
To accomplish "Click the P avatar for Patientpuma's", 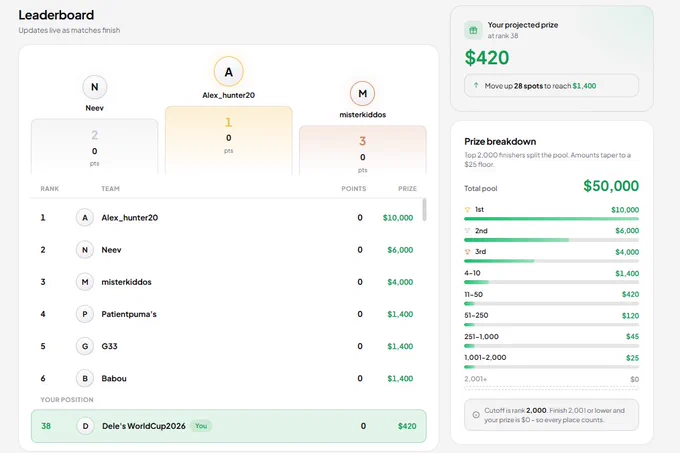I will coord(85,314).
